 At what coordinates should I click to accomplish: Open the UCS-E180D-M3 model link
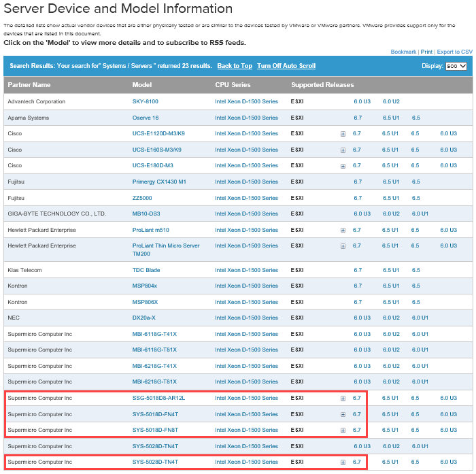(153, 165)
